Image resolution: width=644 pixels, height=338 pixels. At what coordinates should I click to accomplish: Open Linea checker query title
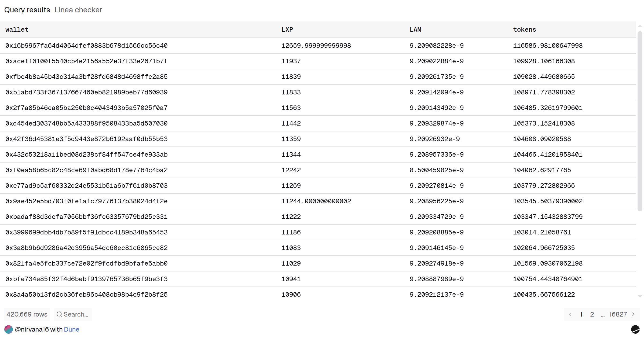tap(78, 10)
